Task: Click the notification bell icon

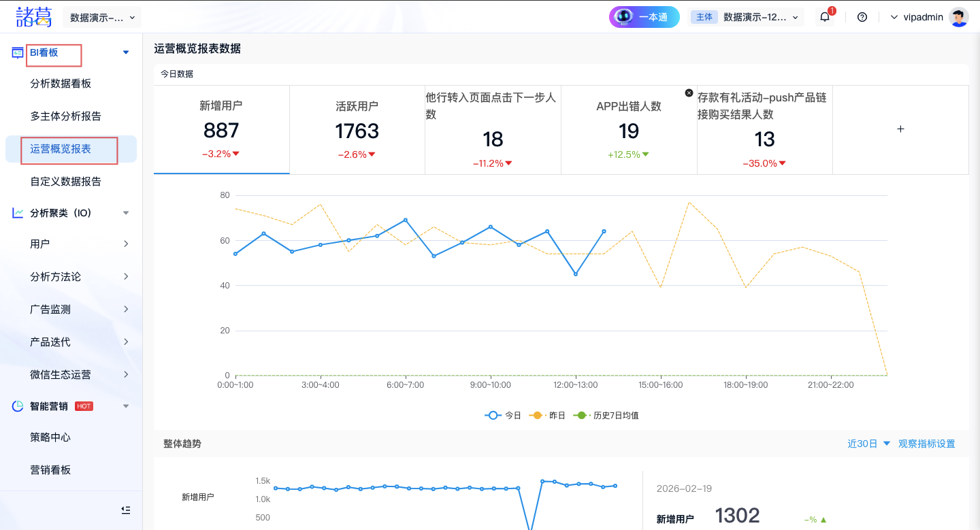Action: [x=825, y=17]
